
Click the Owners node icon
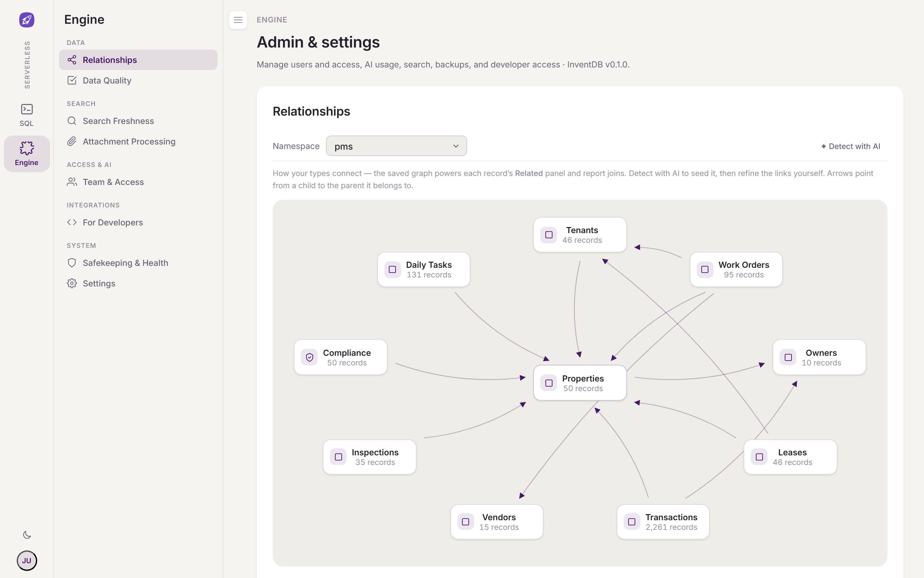pyautogui.click(x=788, y=357)
